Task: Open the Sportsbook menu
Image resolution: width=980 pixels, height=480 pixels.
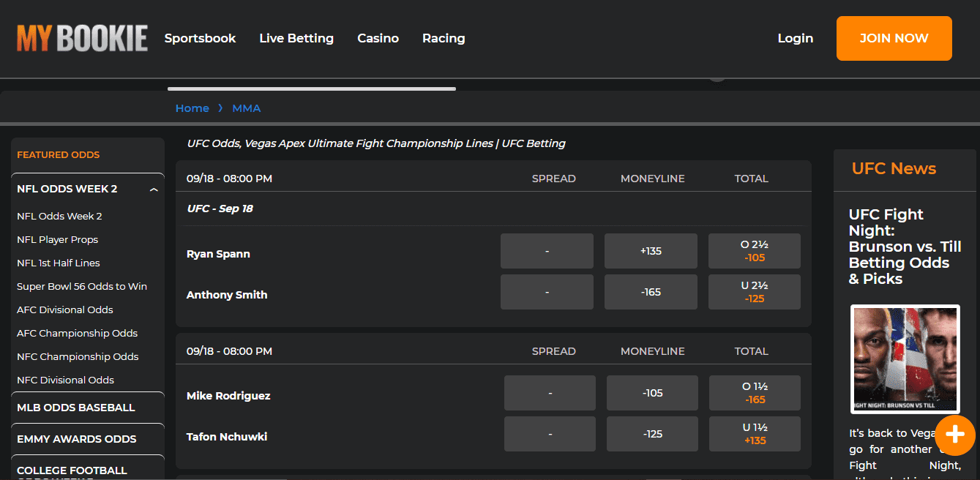Action: coord(200,38)
